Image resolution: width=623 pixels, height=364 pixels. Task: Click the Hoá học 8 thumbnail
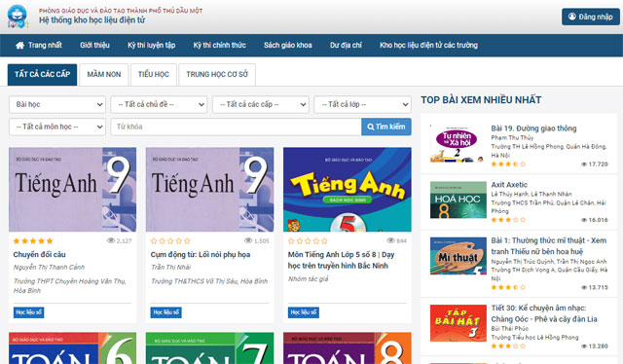point(458,200)
